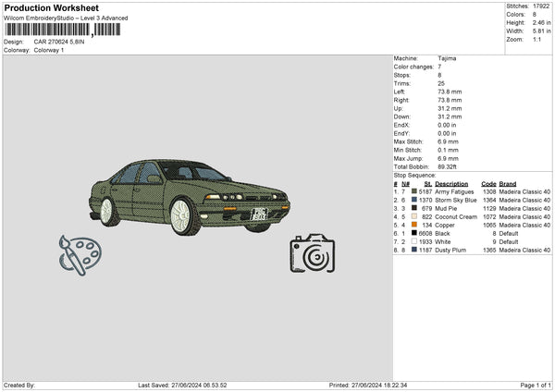Click the St. column header
The image size is (555, 392).
coord(428,184)
